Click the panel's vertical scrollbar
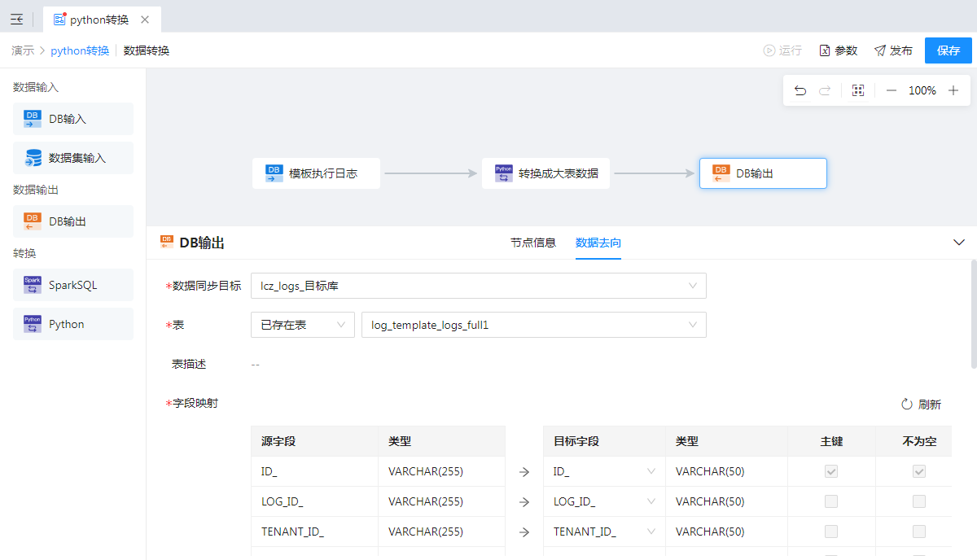Image resolution: width=977 pixels, height=560 pixels. click(x=973, y=313)
